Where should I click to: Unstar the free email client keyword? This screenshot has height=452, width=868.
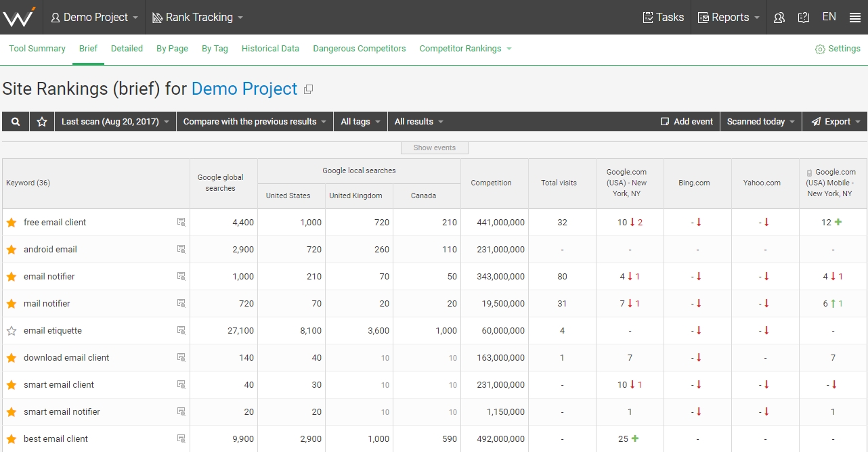12,222
